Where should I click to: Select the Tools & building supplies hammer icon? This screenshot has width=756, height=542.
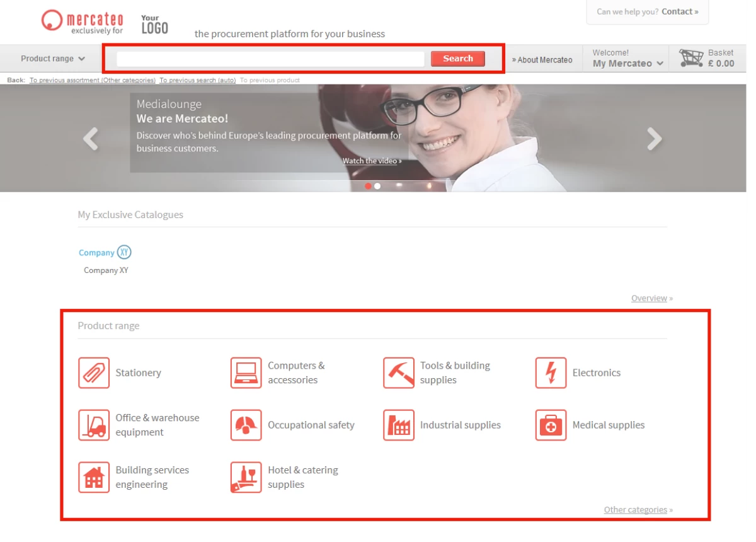(398, 372)
